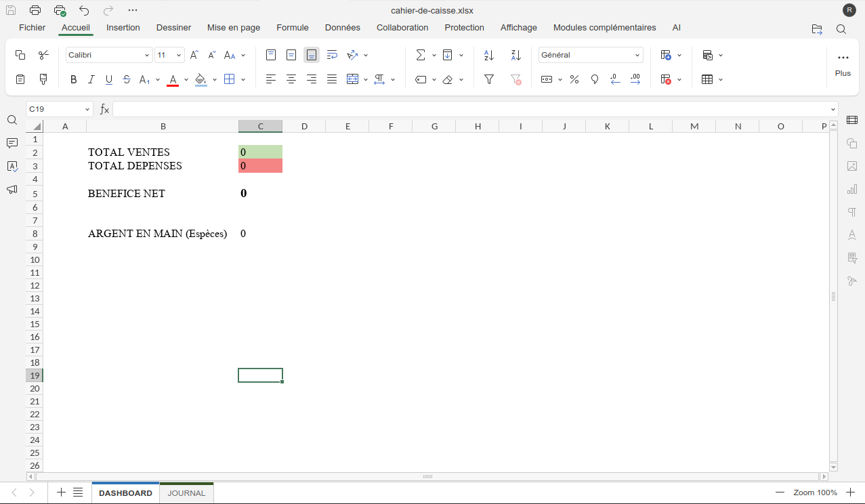Open the Search icon in left sidebar

click(x=12, y=120)
